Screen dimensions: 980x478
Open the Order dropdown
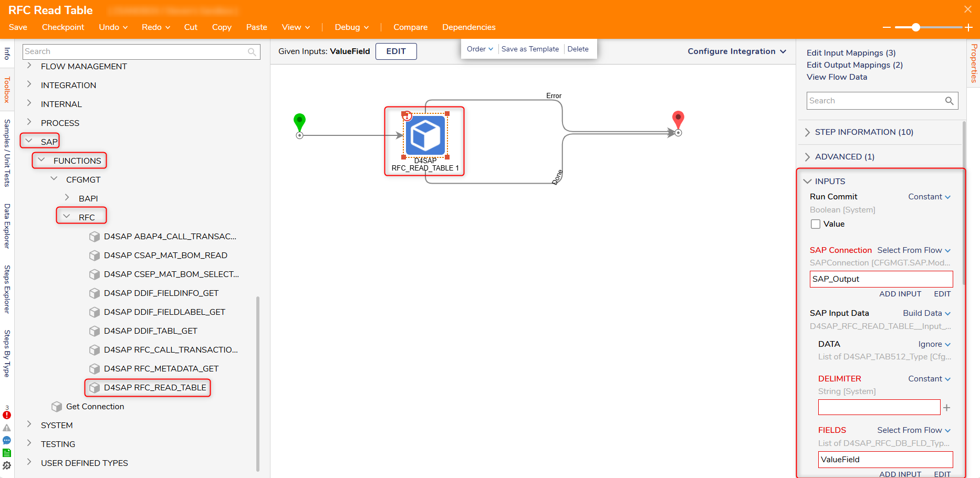pos(480,49)
